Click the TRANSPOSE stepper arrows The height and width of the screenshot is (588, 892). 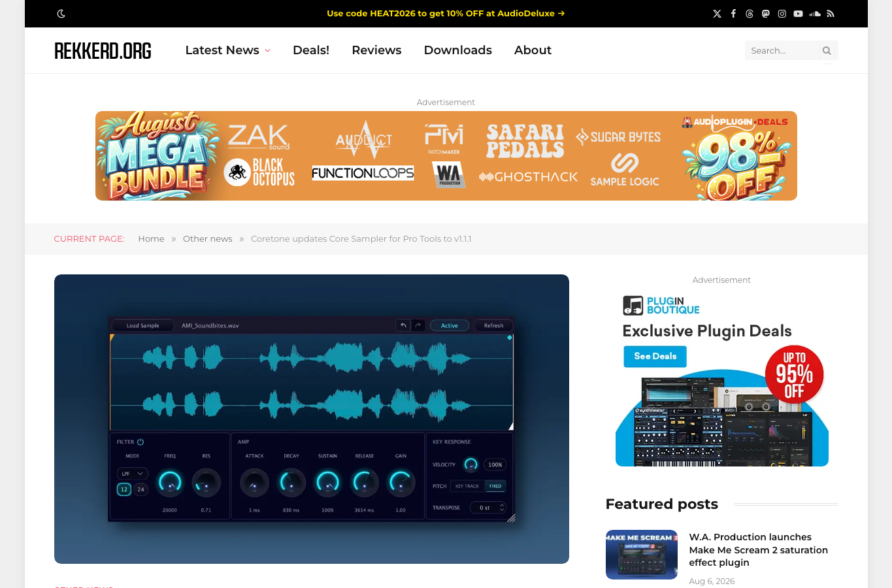click(x=502, y=508)
